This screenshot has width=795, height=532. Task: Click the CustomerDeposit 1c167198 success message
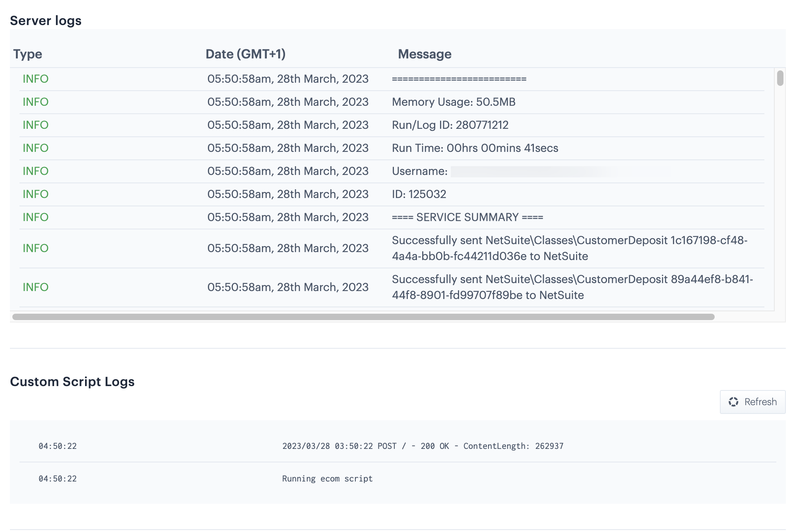(569, 249)
